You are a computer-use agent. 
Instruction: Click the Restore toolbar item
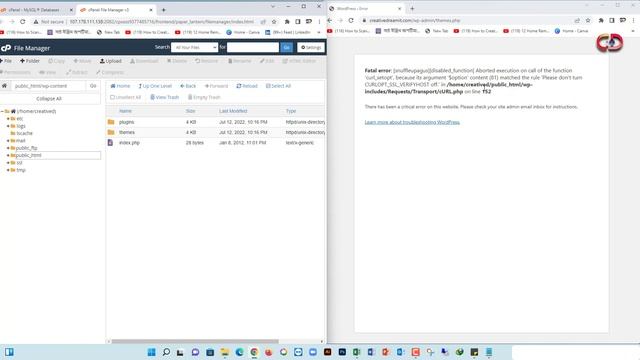[x=207, y=61]
